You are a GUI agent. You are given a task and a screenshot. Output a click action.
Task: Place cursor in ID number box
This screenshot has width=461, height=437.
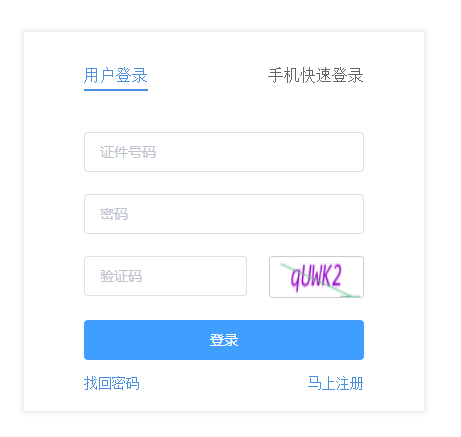224,152
